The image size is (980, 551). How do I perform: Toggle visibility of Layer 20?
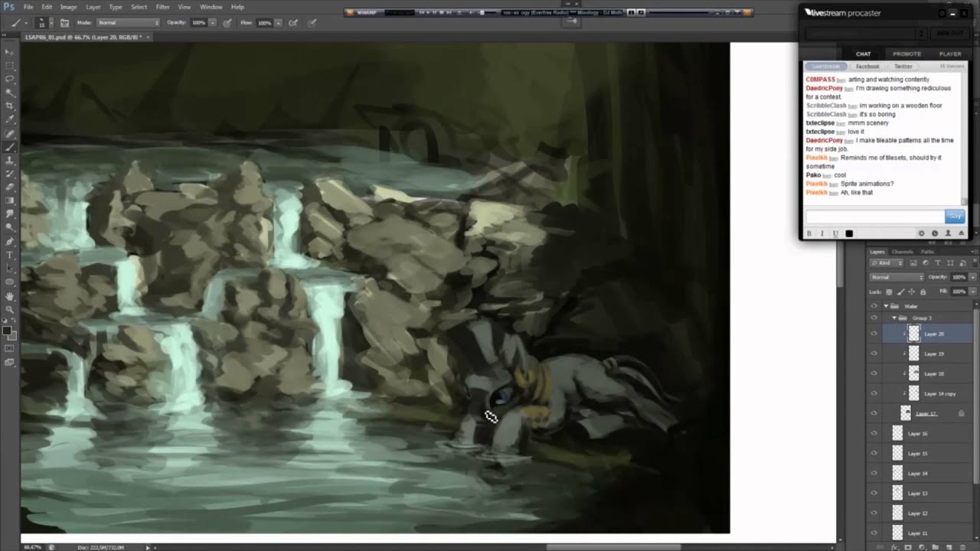(874, 334)
